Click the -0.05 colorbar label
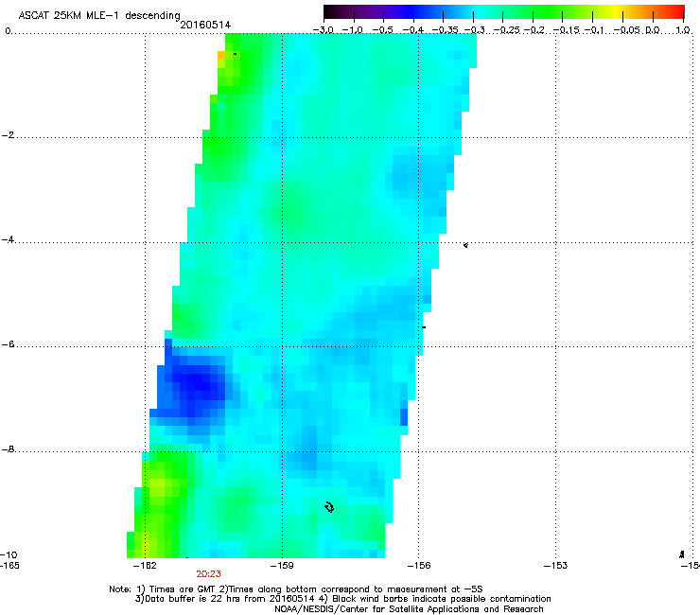The height and width of the screenshot is (615, 700). coord(627,30)
